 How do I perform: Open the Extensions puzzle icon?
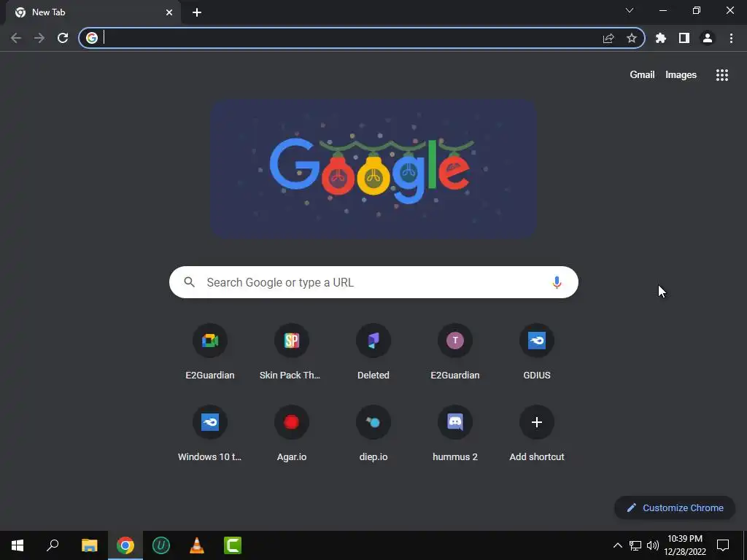[661, 38]
